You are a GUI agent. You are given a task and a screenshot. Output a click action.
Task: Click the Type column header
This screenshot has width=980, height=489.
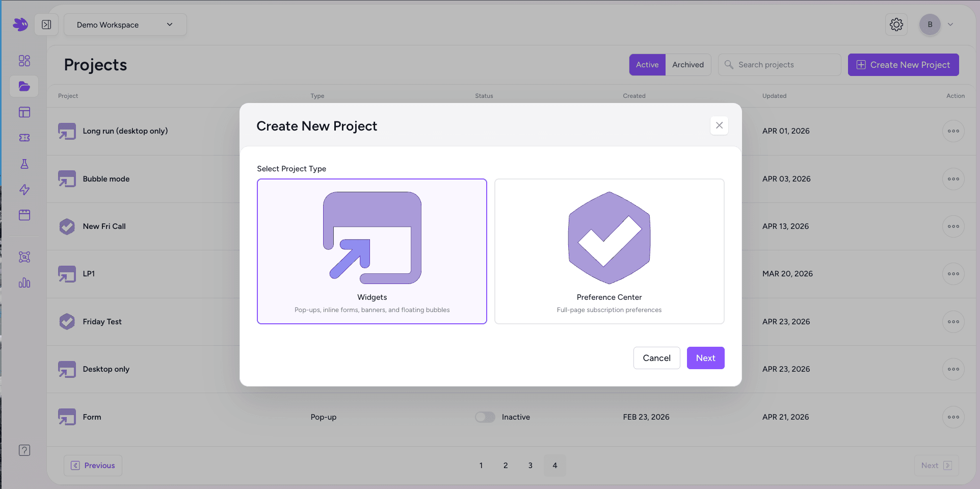click(x=317, y=96)
